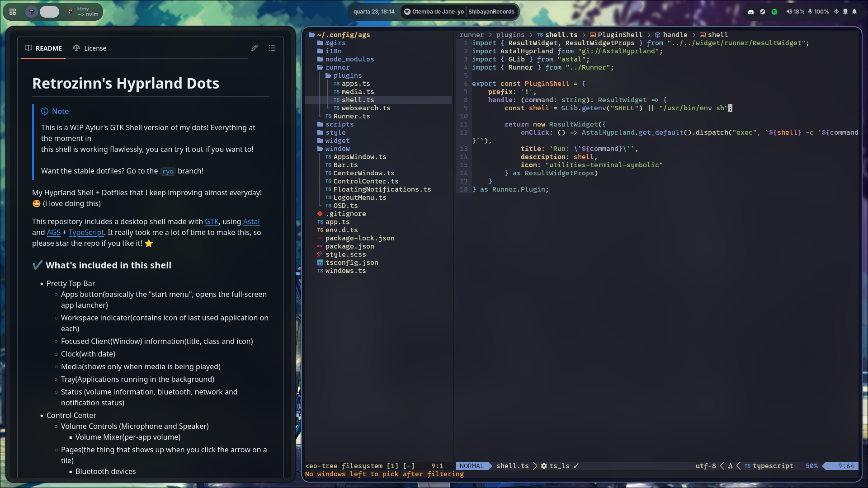Open Discord from the system tray
868x488 pixels.
tap(751, 12)
